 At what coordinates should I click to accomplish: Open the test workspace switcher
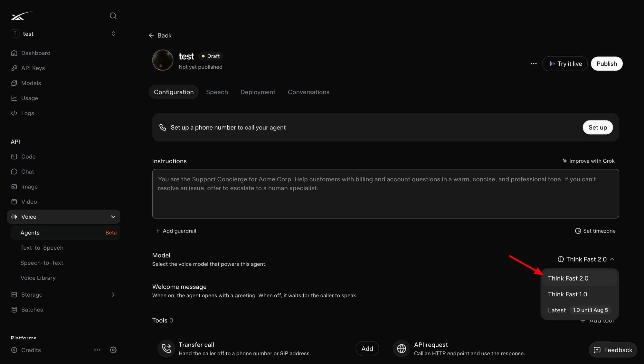click(x=64, y=34)
